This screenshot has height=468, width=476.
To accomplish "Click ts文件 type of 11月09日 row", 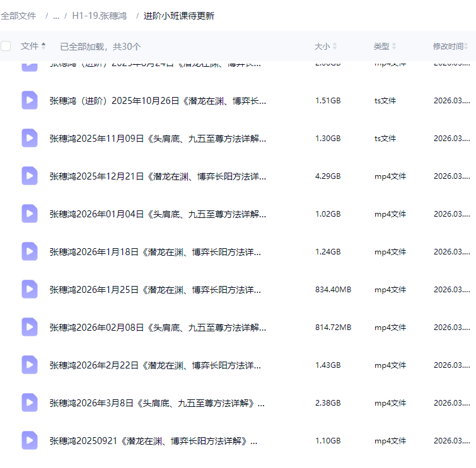I will tap(385, 139).
